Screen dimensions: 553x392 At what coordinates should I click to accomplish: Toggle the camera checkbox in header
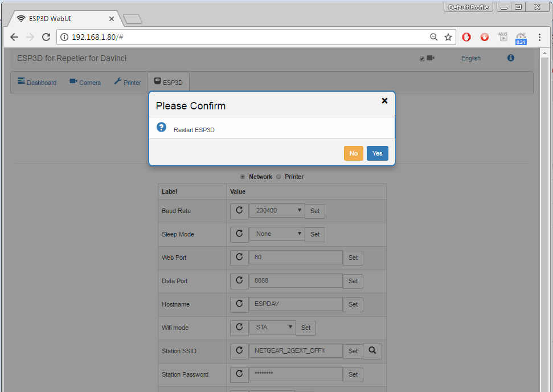422,59
